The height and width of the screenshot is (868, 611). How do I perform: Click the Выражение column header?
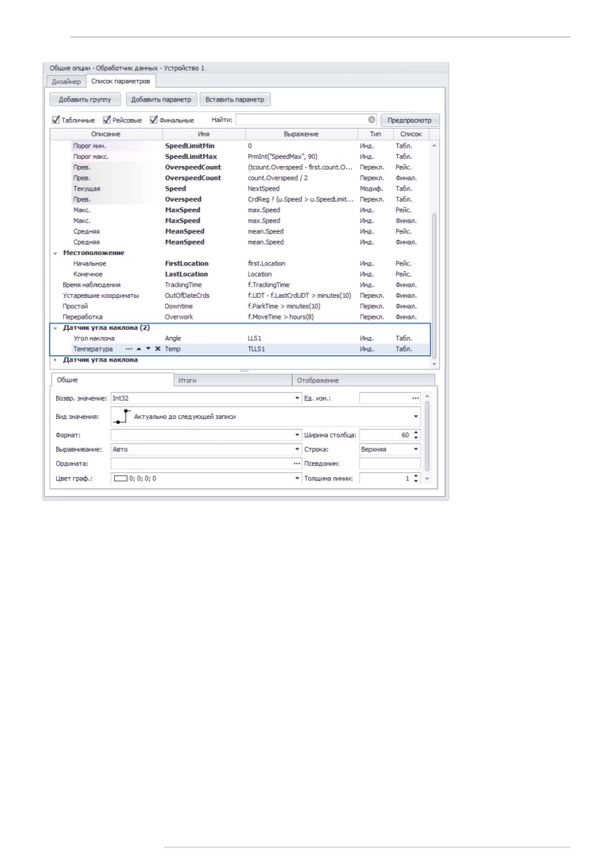pyautogui.click(x=301, y=133)
